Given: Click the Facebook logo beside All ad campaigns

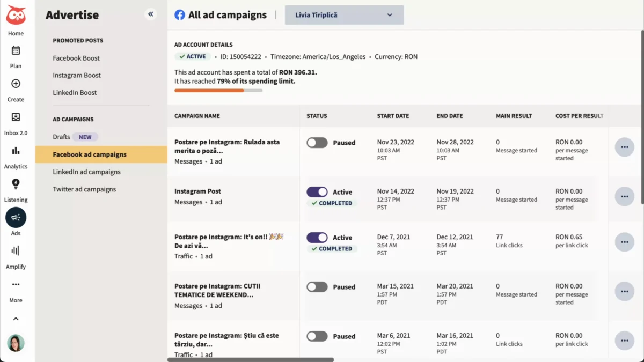Looking at the screenshot, I should click(180, 15).
